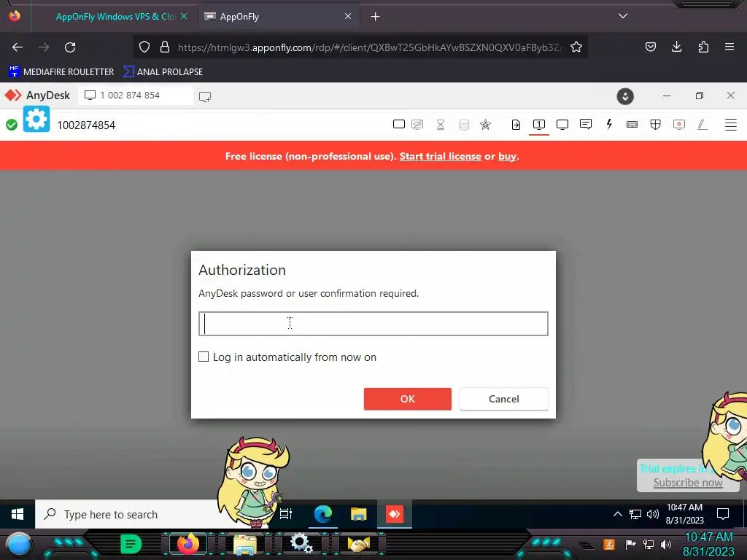This screenshot has width=747, height=560.
Task: Click the Firefox URL address bar
Action: (369, 47)
